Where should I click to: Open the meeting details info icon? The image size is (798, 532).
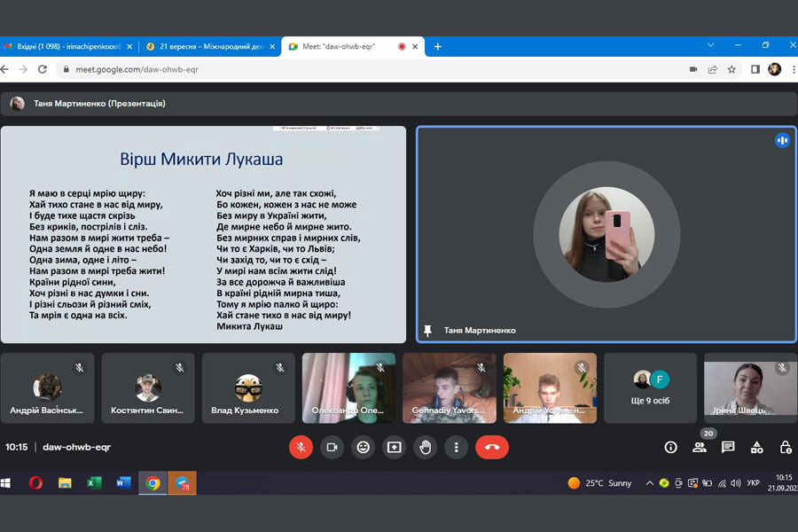coord(670,447)
